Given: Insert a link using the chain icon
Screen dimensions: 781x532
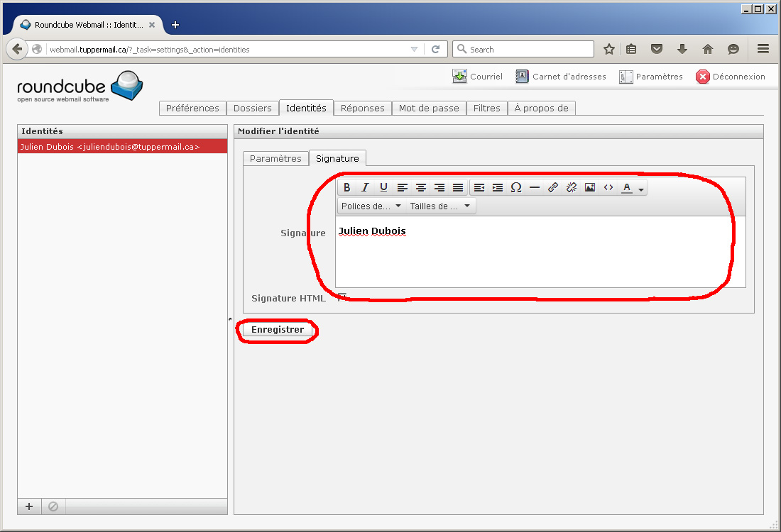Looking at the screenshot, I should coord(553,188).
